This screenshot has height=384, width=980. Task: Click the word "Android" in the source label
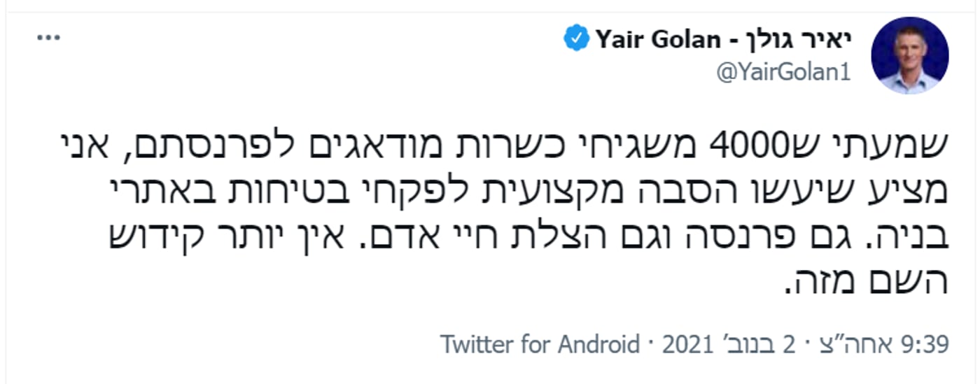point(598,345)
